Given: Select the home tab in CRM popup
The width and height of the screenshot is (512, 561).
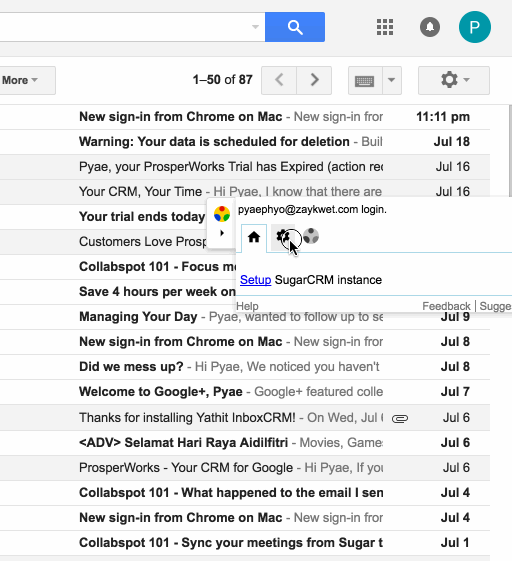Looking at the screenshot, I should click(254, 237).
